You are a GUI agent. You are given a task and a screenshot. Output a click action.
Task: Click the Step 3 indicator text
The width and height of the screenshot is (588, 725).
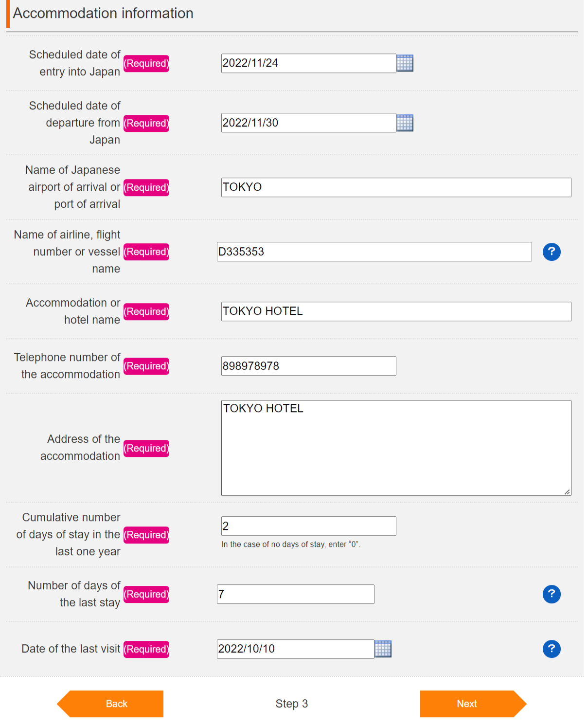(292, 704)
